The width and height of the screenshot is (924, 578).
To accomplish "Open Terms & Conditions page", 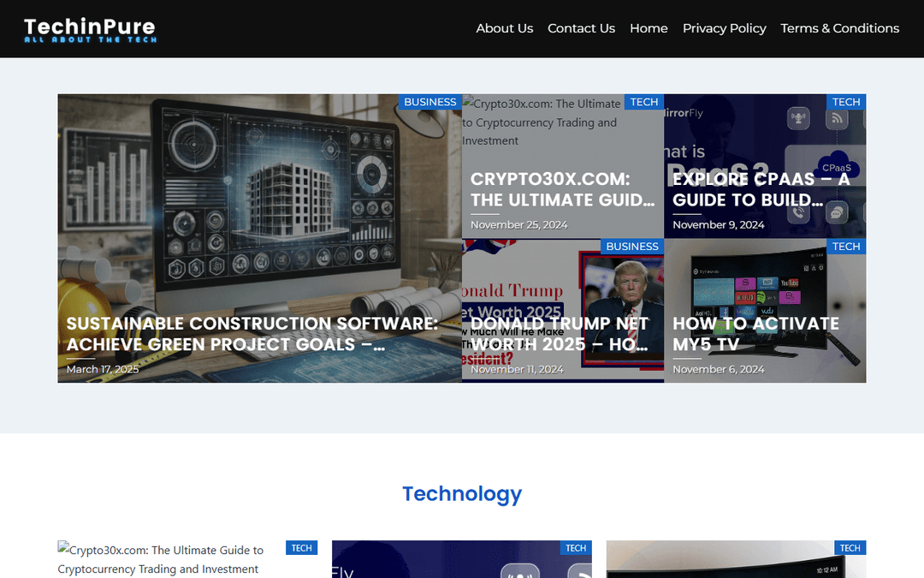I will [x=840, y=28].
